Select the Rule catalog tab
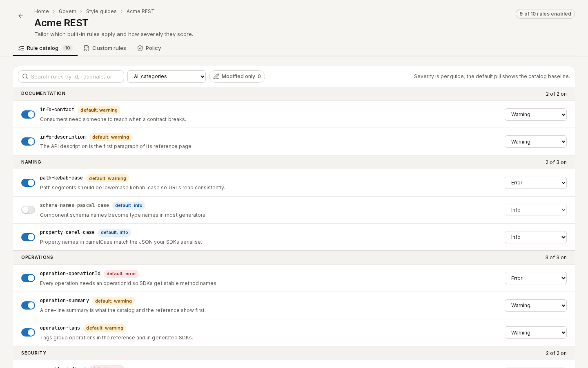 pyautogui.click(x=45, y=48)
